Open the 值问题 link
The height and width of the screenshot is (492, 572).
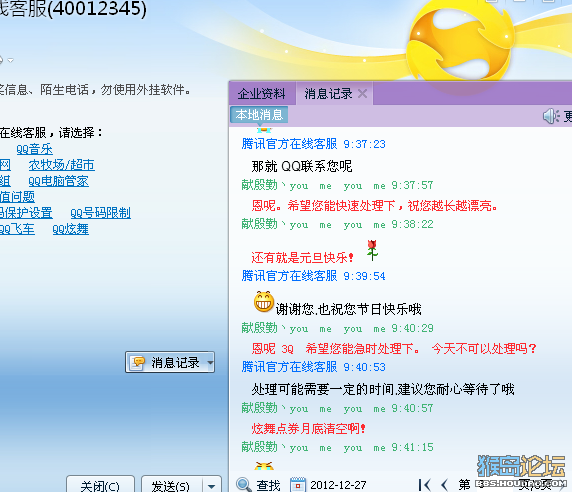click(x=17, y=197)
